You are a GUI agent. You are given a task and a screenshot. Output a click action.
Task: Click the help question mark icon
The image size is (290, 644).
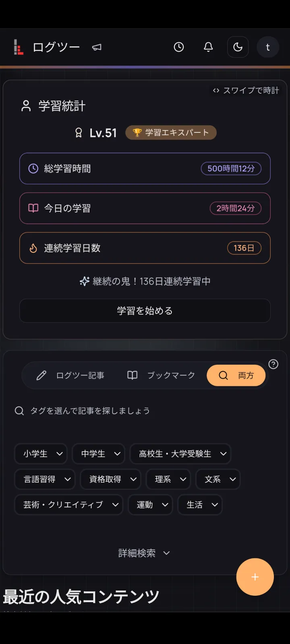(x=273, y=364)
